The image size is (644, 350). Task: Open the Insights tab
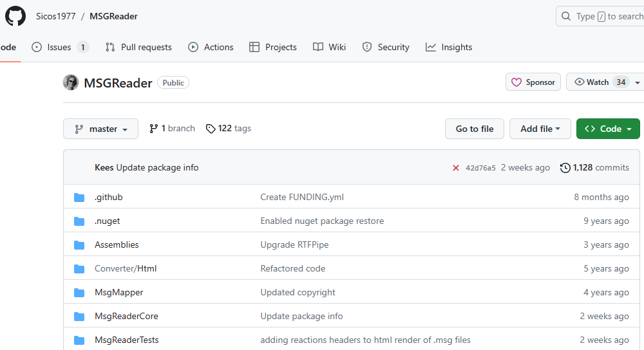click(x=449, y=47)
